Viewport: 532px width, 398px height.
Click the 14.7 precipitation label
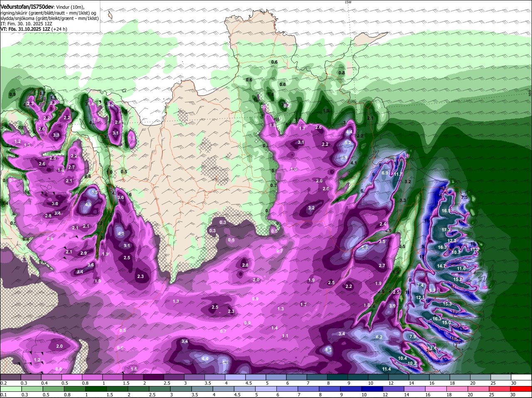(x=441, y=266)
